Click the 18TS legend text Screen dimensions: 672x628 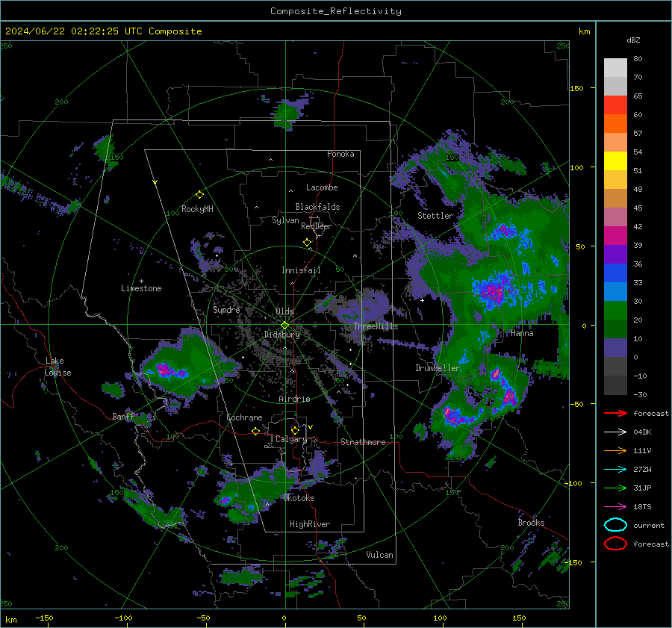tap(642, 507)
